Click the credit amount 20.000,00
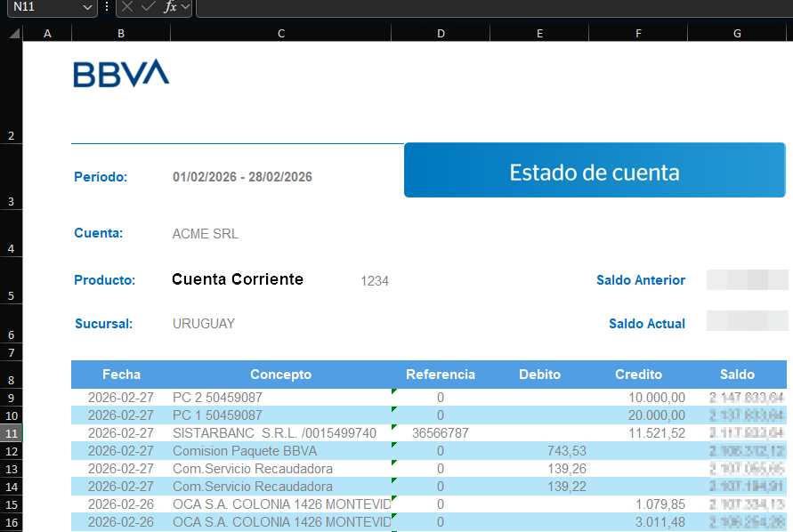The height and width of the screenshot is (532, 793). coord(657,415)
